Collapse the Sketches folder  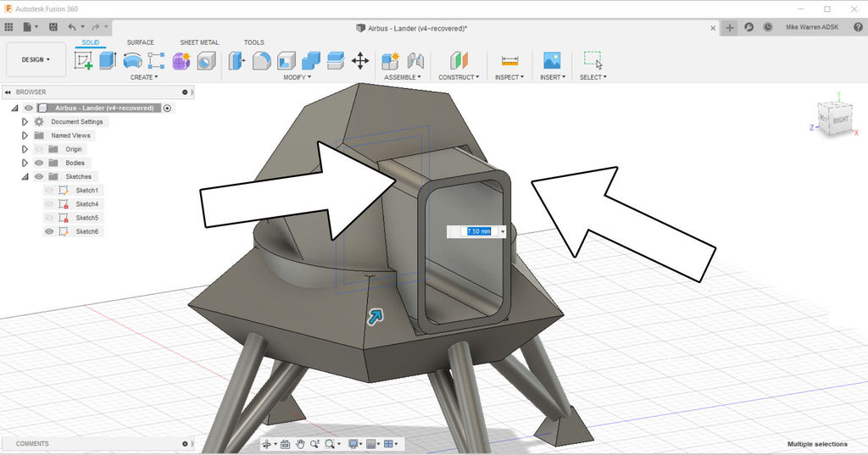pos(25,176)
